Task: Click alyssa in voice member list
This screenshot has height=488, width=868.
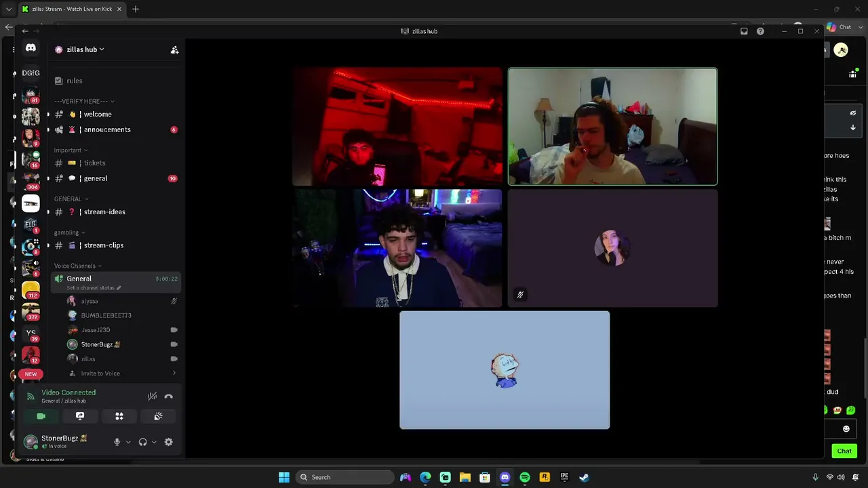Action: [x=123, y=301]
